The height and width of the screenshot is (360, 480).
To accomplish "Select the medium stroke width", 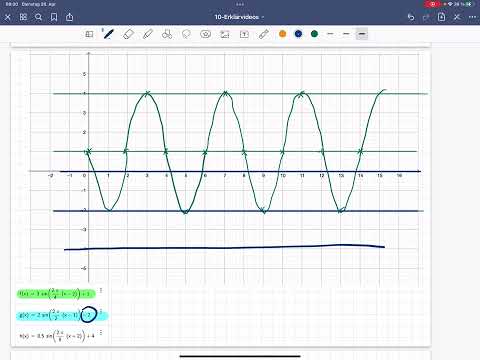I will coord(346,34).
